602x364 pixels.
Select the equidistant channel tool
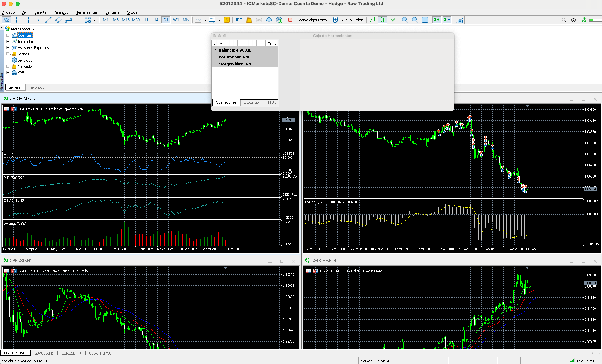(58, 20)
